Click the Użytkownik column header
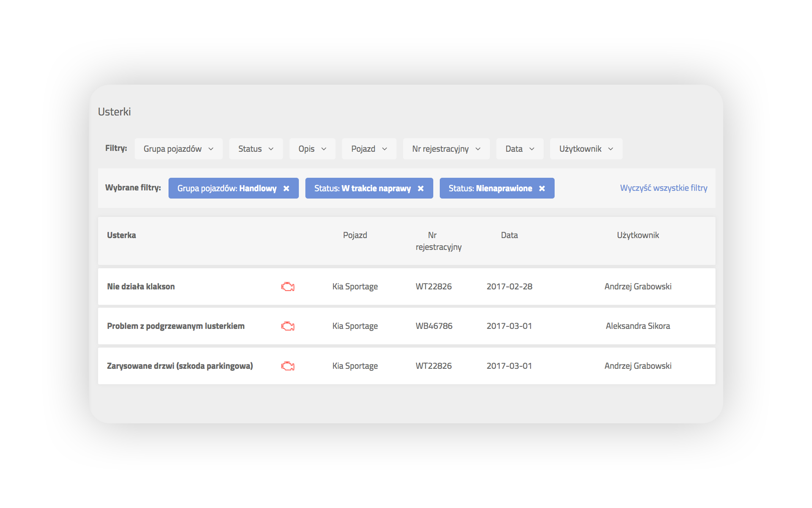812x508 pixels. 637,235
